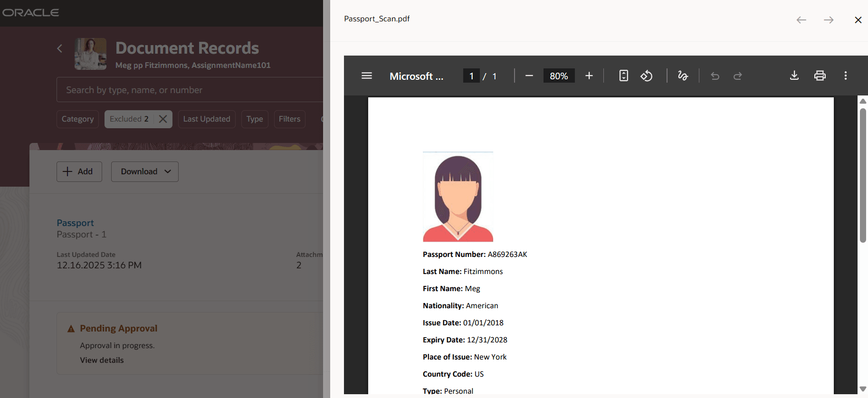The width and height of the screenshot is (868, 398).
Task: Expand the Download dropdown button
Action: click(145, 171)
